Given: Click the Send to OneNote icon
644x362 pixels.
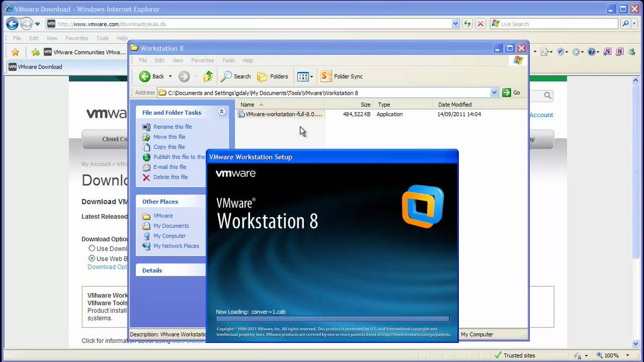Looking at the screenshot, I should (x=608, y=52).
